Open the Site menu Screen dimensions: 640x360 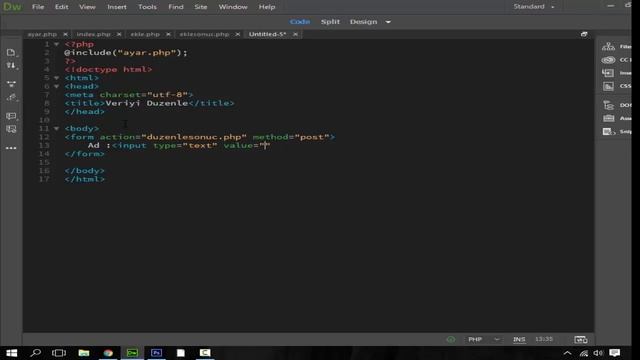(201, 7)
